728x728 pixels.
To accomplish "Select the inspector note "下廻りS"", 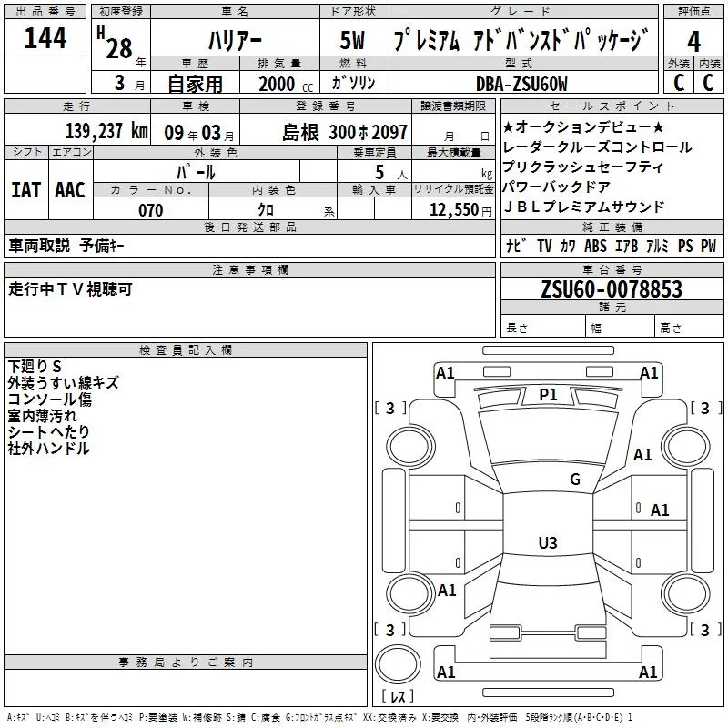I will 35,367.
